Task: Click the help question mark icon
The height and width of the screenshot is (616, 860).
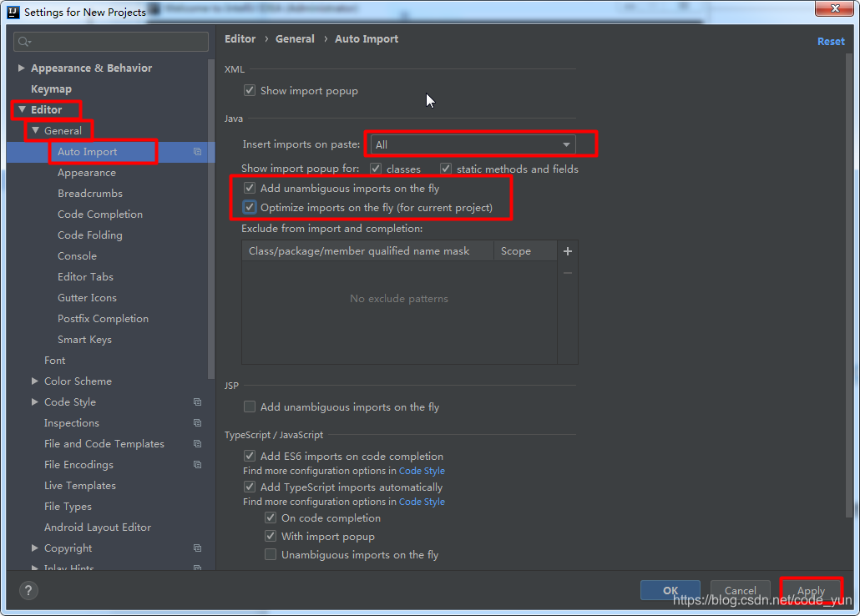Action: 28,590
